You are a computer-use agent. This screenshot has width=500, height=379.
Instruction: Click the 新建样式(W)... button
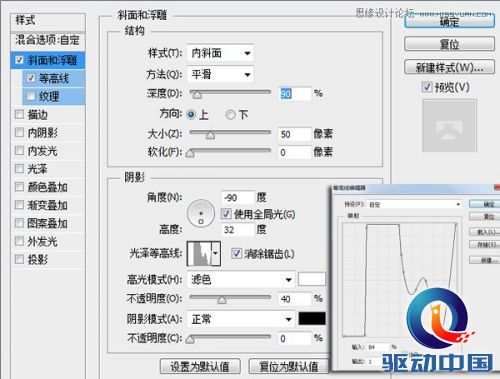click(449, 67)
